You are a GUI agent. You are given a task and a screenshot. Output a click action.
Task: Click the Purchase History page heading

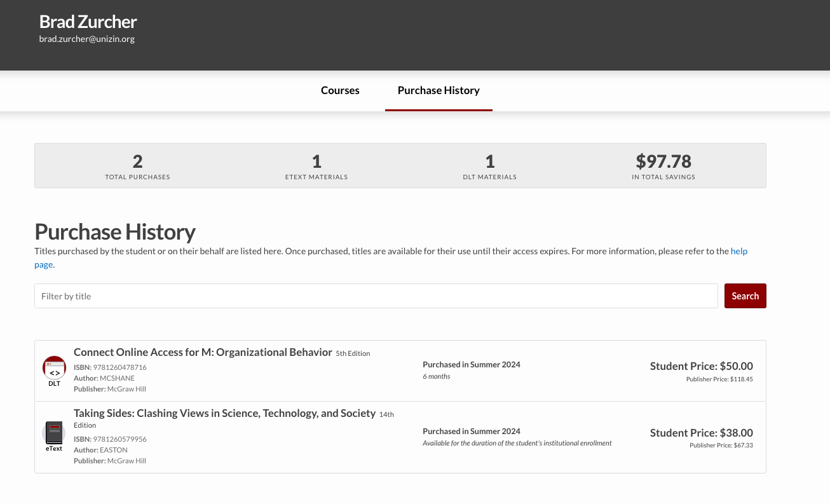[115, 232]
